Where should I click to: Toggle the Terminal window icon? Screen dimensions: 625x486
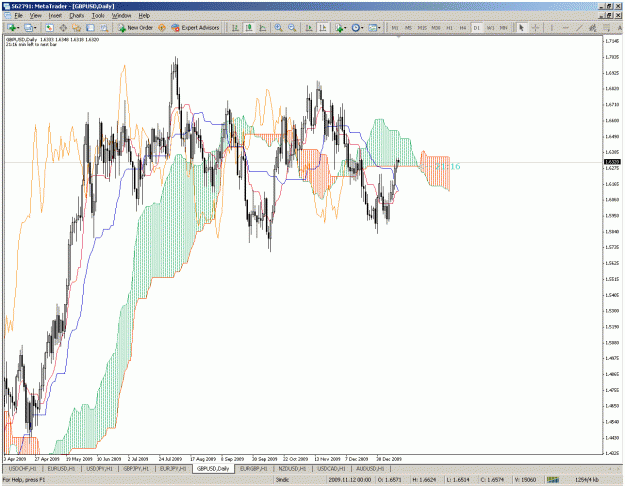(90, 28)
